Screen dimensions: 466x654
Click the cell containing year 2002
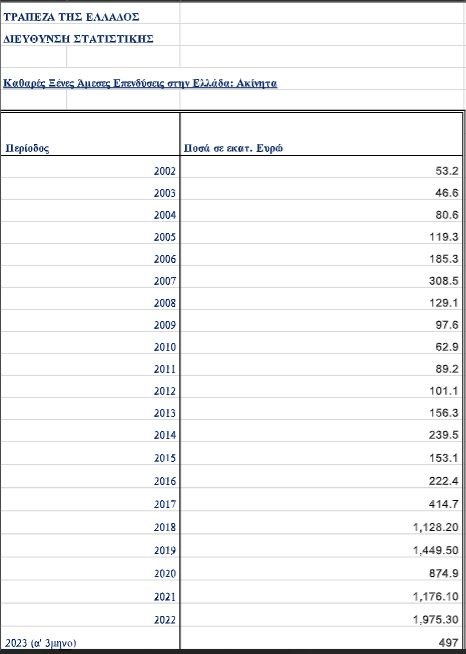[x=90, y=171]
